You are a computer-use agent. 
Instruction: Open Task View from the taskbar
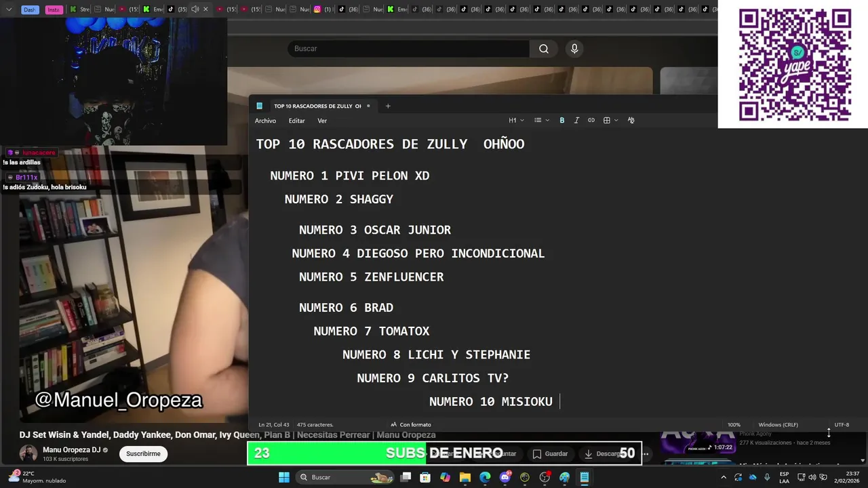pos(406,477)
